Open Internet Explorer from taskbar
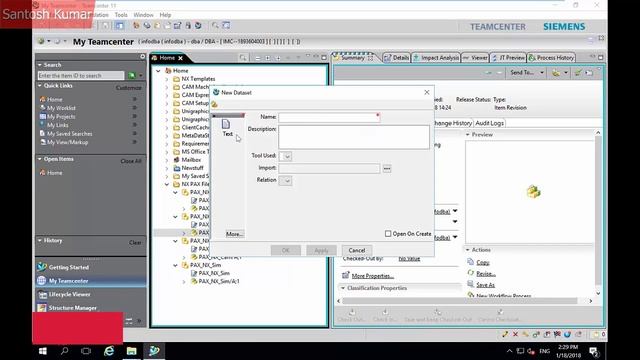Screen dimensions: 640x360 tap(109, 351)
